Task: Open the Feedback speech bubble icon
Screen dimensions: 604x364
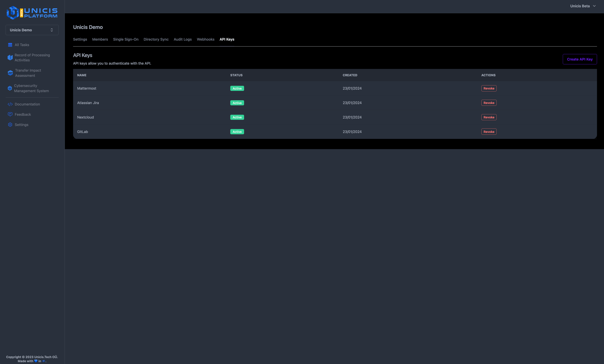Action: pos(10,114)
